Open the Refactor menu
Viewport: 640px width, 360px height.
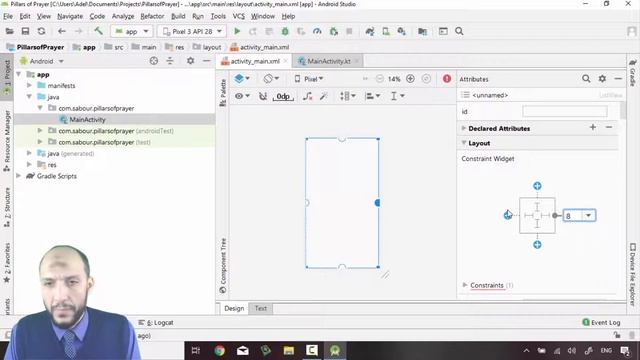[x=152, y=16]
